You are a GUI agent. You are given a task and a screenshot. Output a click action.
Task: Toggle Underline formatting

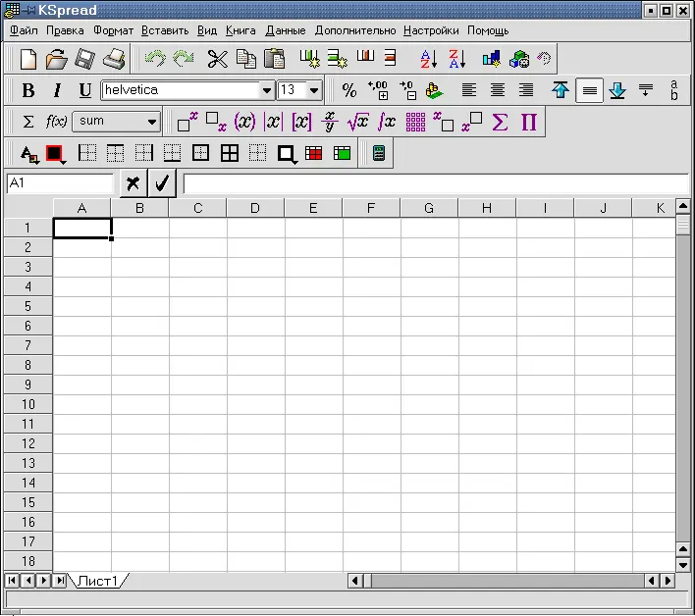(x=84, y=90)
